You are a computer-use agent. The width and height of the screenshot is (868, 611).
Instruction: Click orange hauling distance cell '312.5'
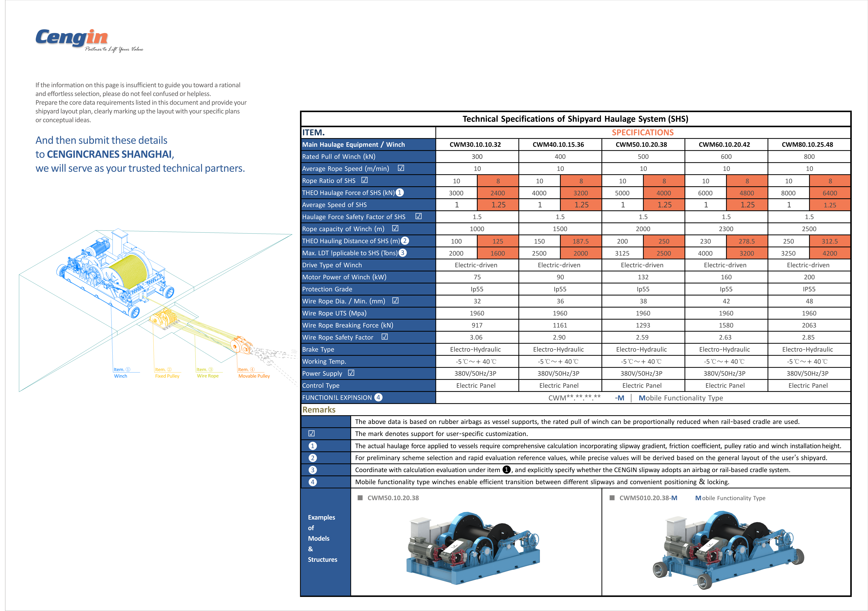point(830,241)
